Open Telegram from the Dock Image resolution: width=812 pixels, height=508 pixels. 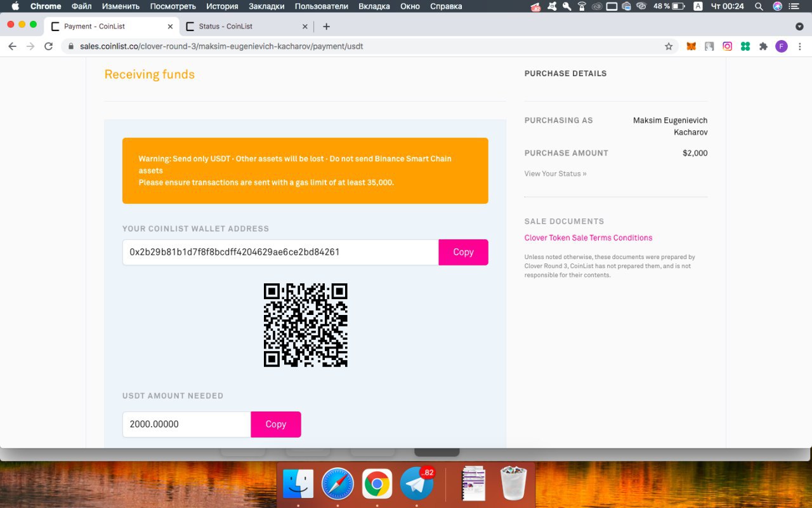[417, 484]
